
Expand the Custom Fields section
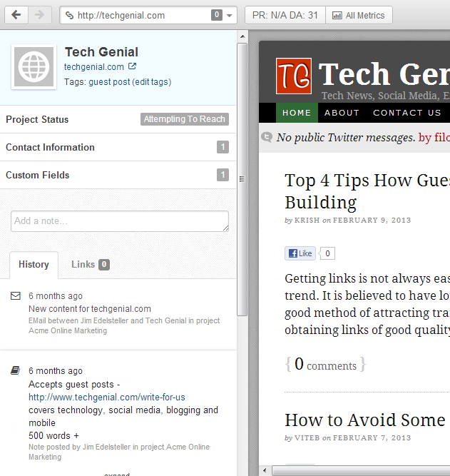pos(118,175)
